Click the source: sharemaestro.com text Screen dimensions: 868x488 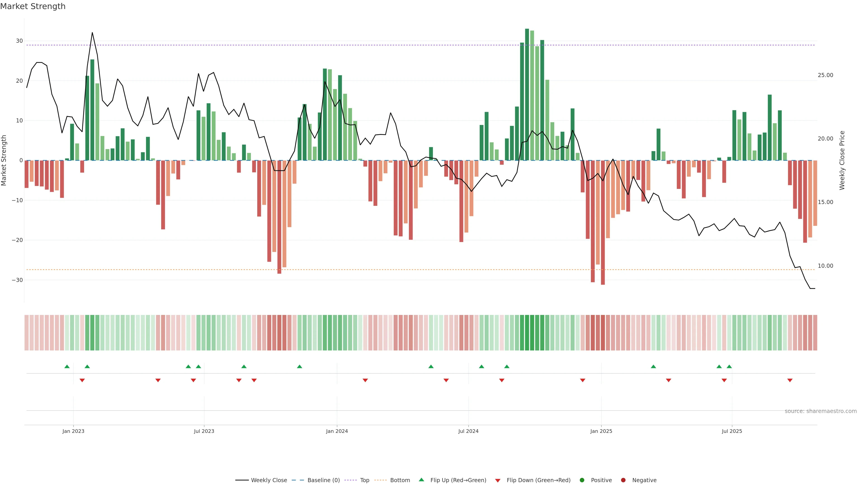821,411
